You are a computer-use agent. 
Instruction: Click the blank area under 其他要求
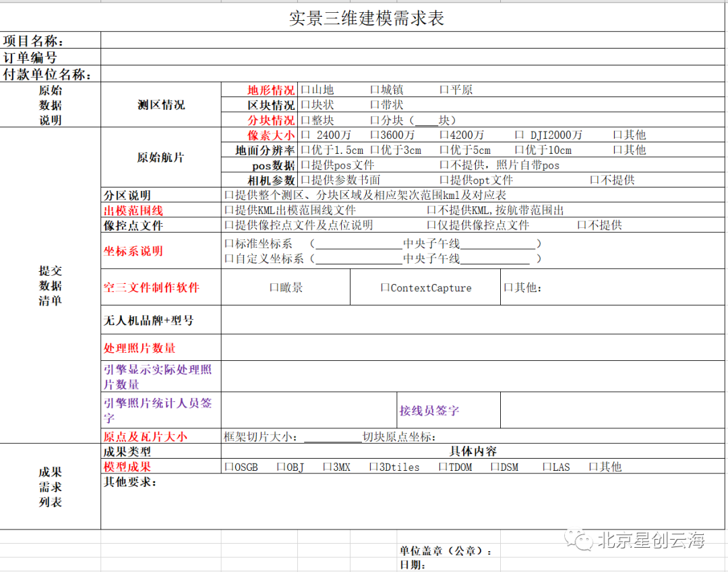413,509
